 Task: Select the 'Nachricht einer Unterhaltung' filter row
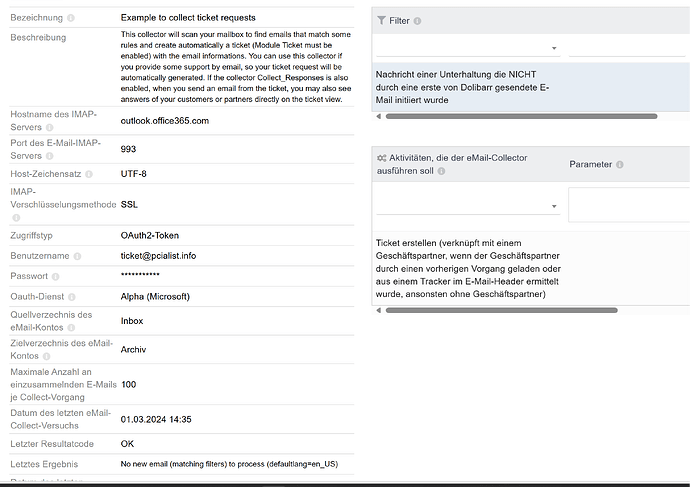click(462, 86)
